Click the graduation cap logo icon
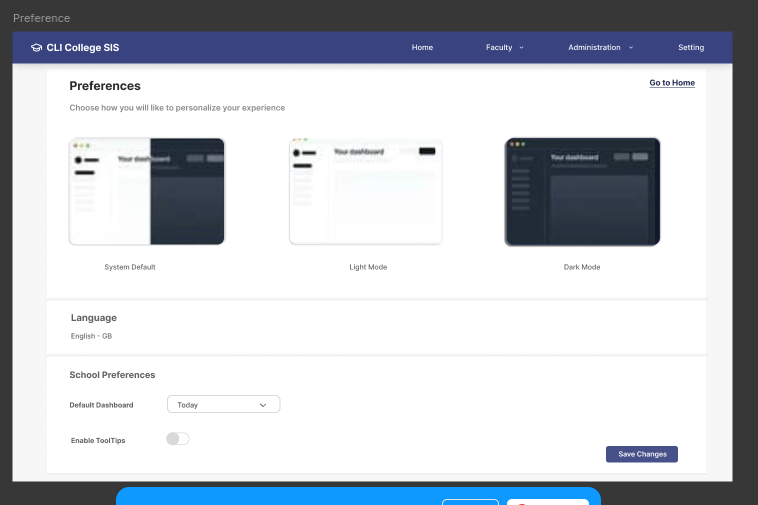The width and height of the screenshot is (758, 505). tap(36, 48)
